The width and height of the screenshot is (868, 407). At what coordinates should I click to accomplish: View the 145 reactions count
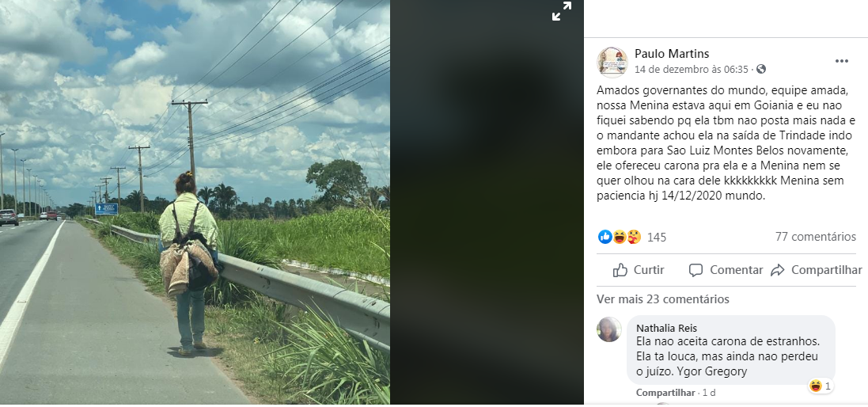657,237
